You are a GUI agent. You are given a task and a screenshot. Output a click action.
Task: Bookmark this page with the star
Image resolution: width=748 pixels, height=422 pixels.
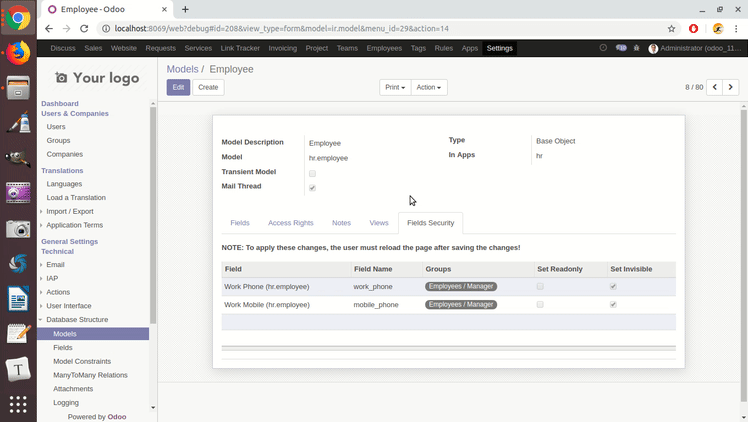click(x=671, y=29)
